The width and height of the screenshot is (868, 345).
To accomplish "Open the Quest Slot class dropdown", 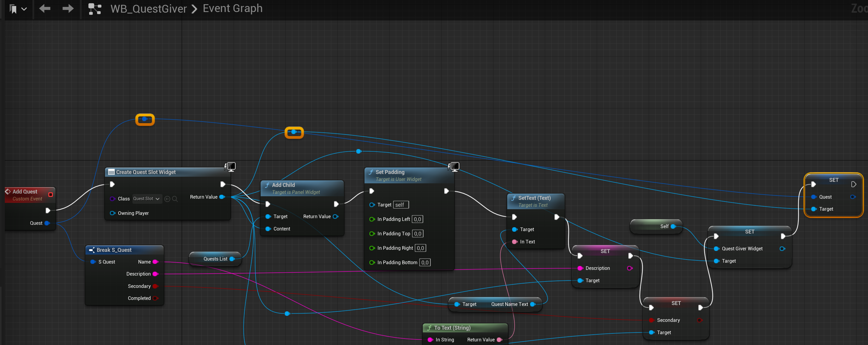I will tap(147, 199).
